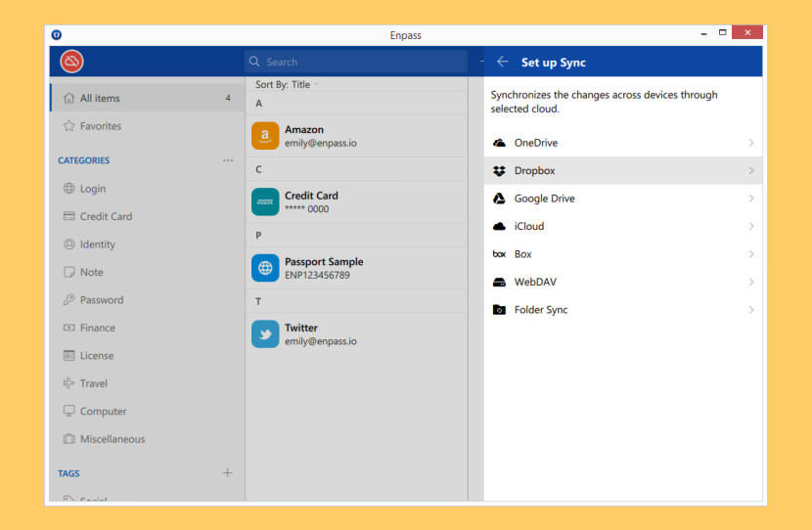This screenshot has height=530, width=812.
Task: Expand iCloud with its chevron arrow
Action: (751, 226)
